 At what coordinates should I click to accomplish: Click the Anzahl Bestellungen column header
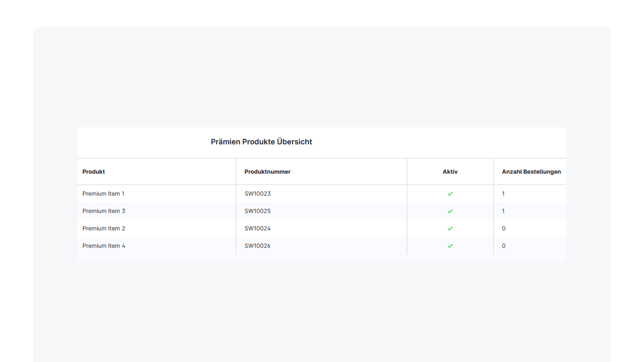[531, 172]
